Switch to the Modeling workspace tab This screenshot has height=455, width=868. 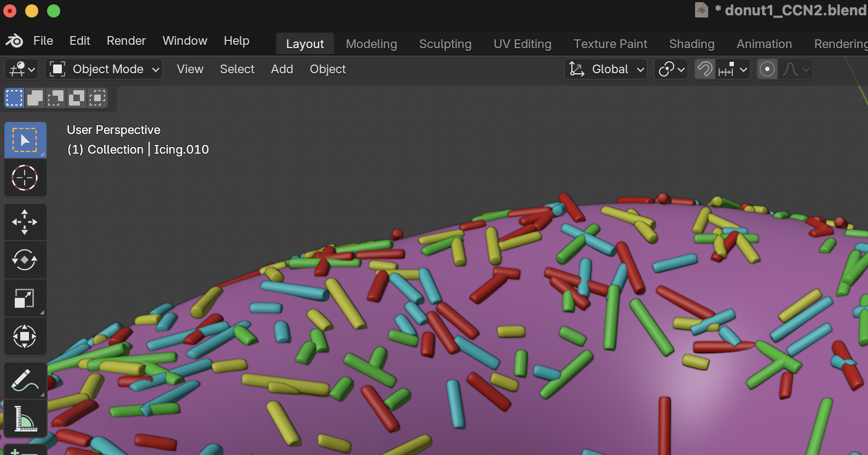pyautogui.click(x=372, y=44)
